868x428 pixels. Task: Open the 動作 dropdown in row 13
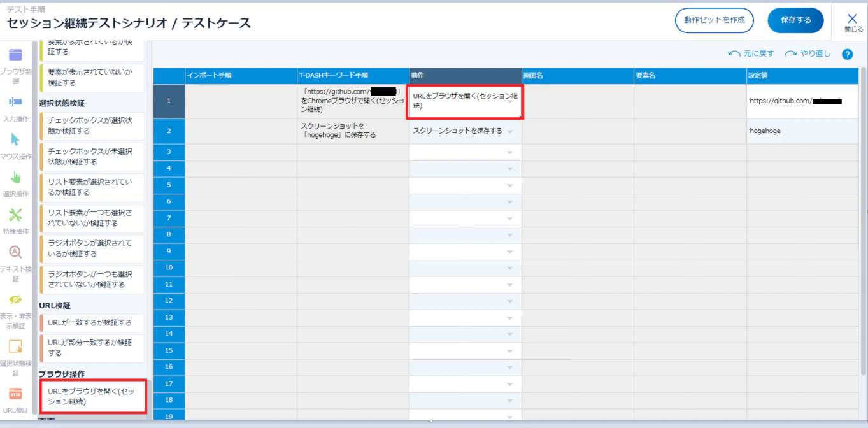click(510, 318)
